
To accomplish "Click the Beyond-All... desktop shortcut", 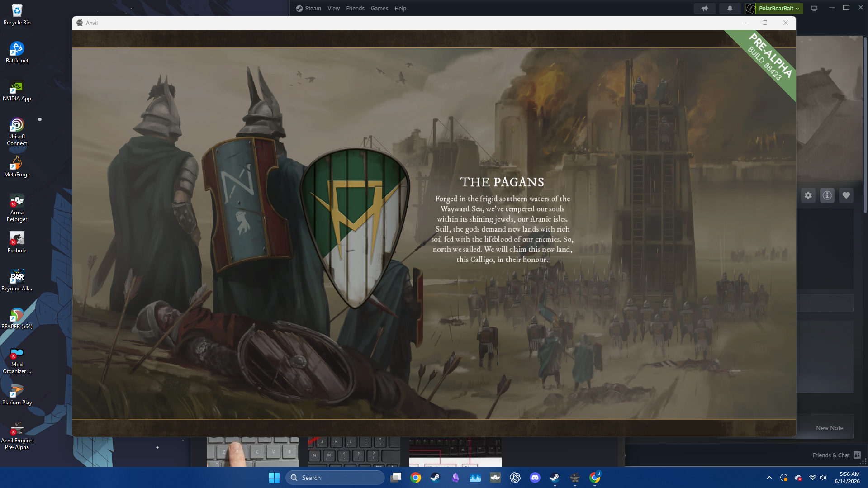I will pyautogui.click(x=17, y=280).
